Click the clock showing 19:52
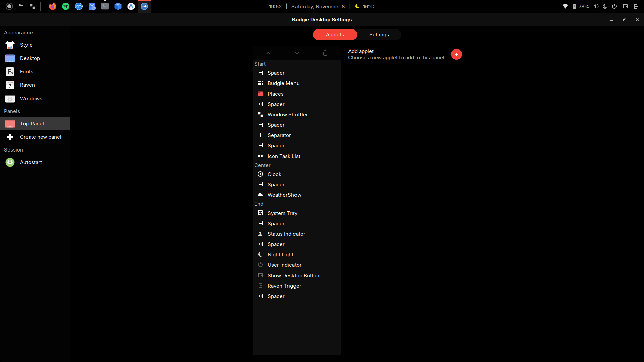The image size is (644, 362). click(x=275, y=6)
